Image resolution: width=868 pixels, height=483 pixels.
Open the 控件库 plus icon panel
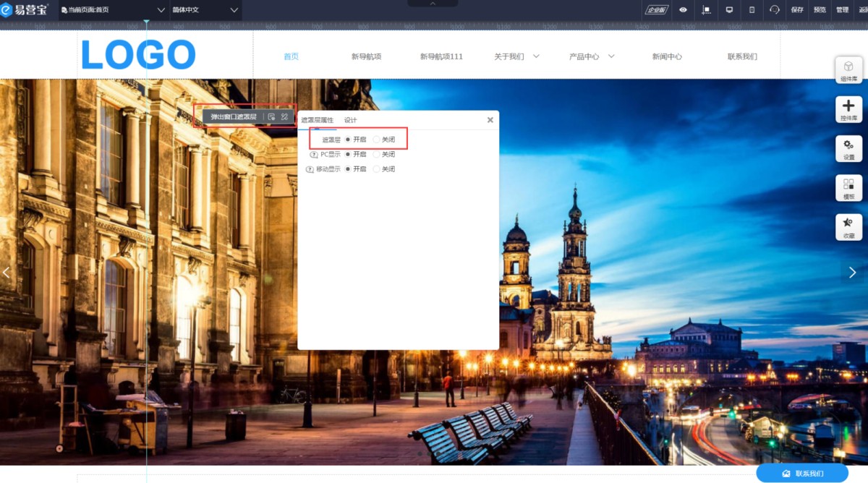[848, 109]
